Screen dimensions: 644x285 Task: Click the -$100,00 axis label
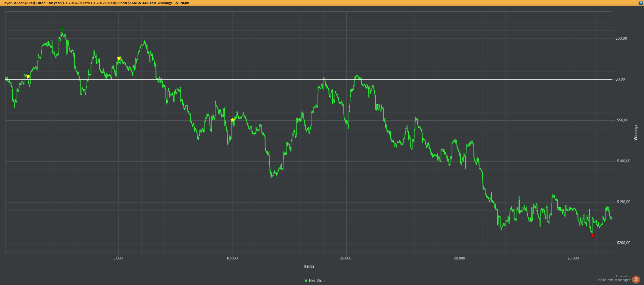pos(623,161)
